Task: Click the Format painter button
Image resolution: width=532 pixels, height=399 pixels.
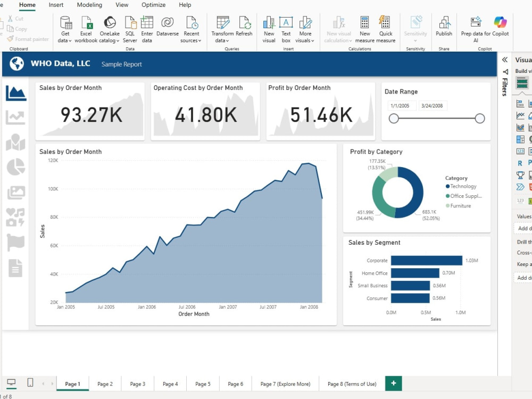Action: (x=28, y=39)
